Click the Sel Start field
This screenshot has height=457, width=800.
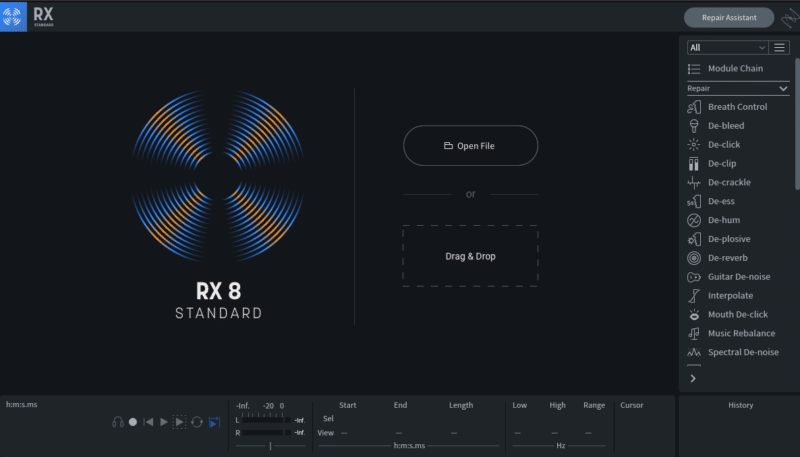click(x=347, y=419)
